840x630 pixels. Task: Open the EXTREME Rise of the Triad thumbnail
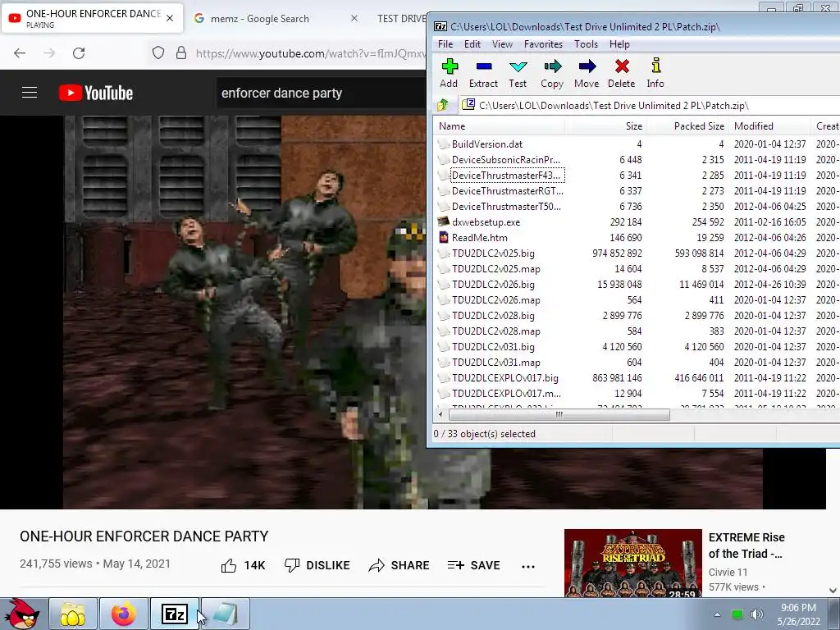click(632, 563)
